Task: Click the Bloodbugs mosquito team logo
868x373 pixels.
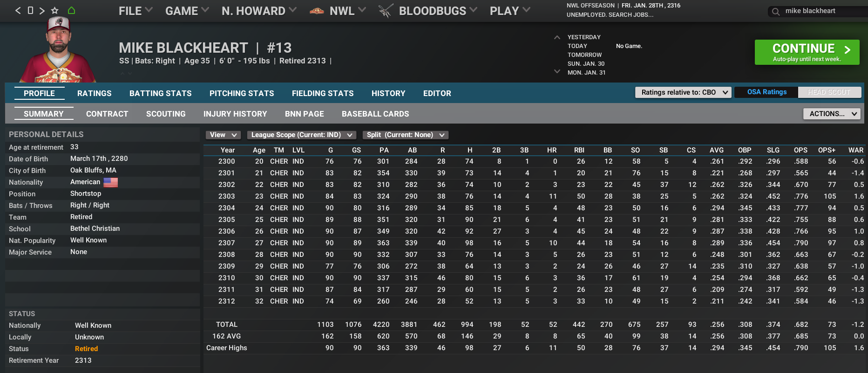Action: [x=386, y=11]
